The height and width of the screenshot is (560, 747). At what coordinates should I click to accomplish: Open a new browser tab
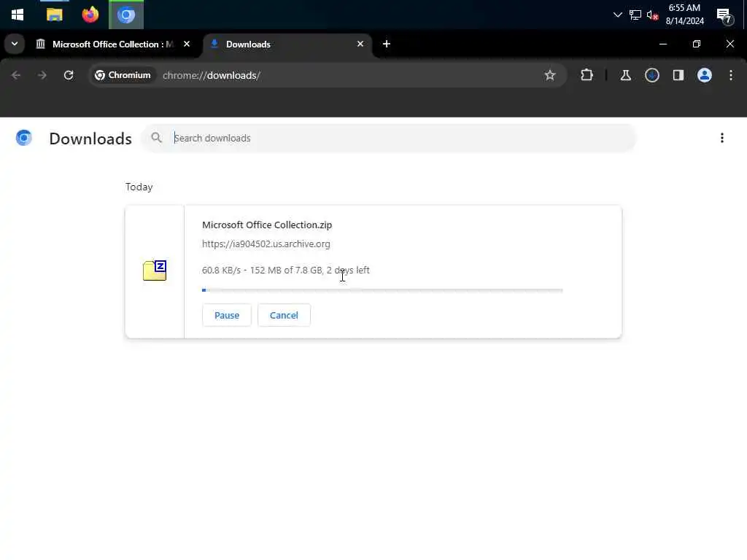pos(387,44)
